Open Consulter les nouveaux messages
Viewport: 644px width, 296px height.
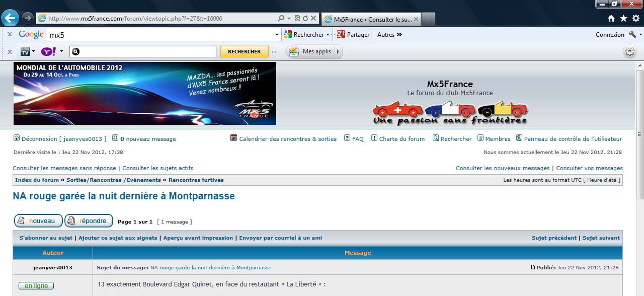point(503,168)
